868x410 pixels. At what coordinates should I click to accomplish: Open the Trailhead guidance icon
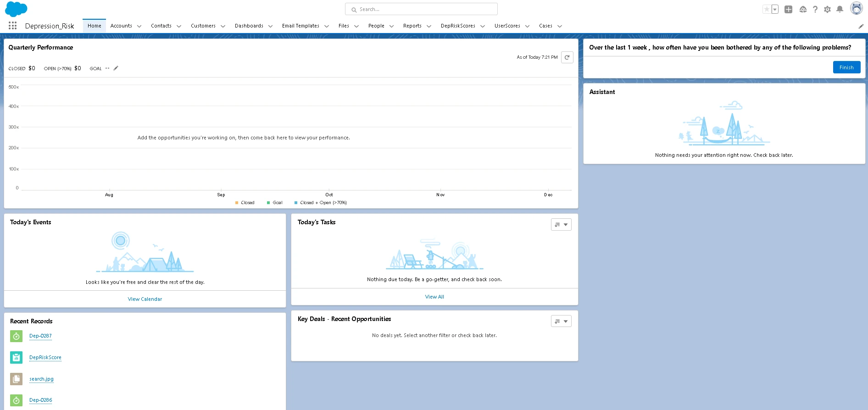coord(803,9)
